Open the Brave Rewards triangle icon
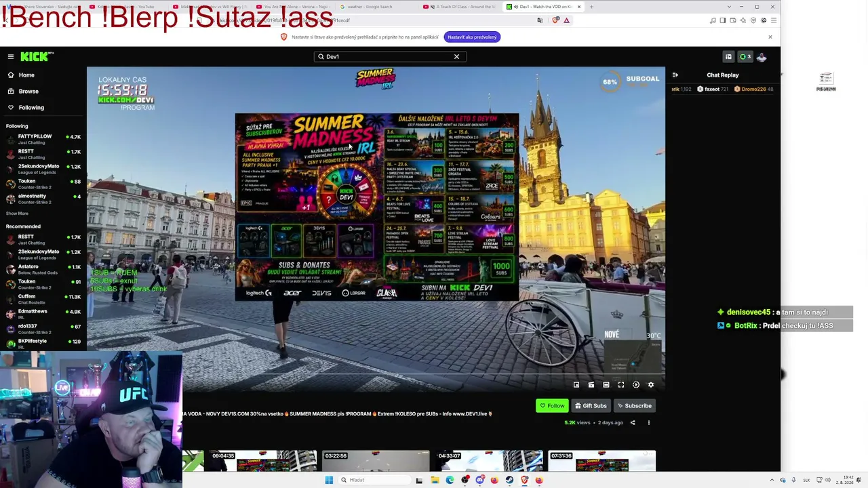Viewport: 868px width, 488px height. tap(566, 20)
